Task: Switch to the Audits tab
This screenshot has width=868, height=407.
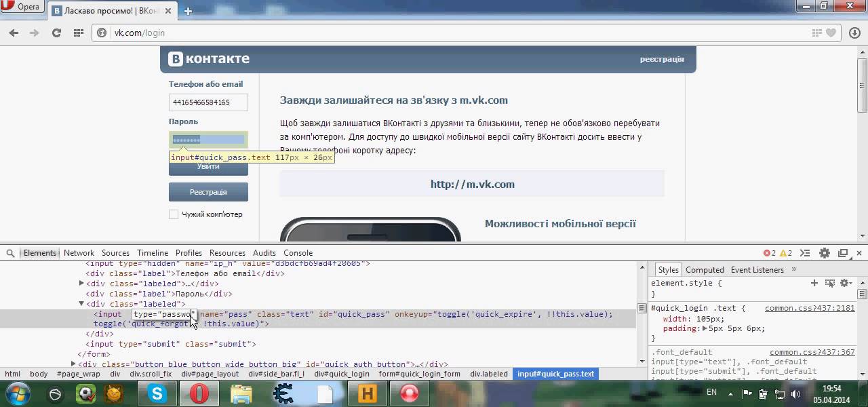Action: point(264,253)
